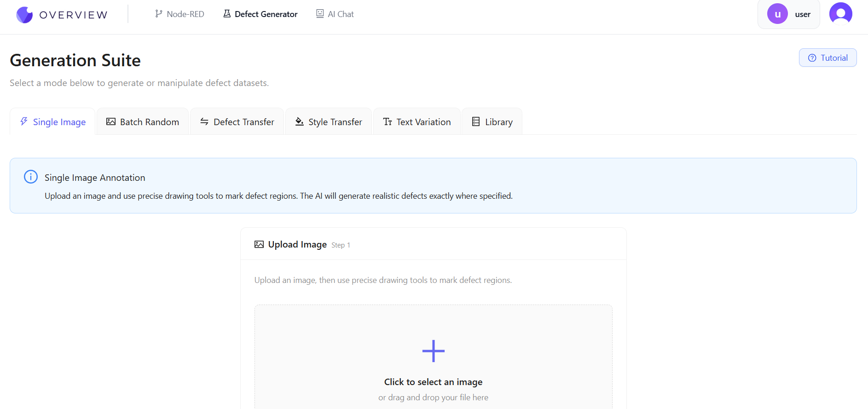
Task: Open the Library tab
Action: point(492,122)
